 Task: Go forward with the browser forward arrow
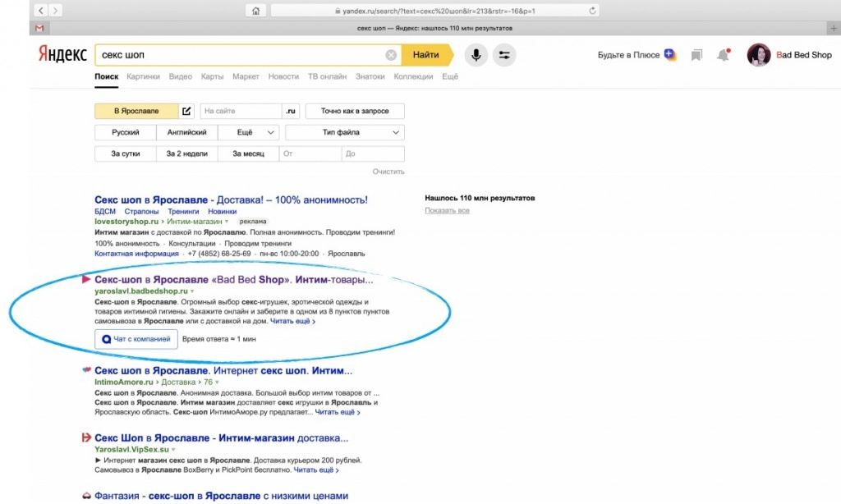55,10
